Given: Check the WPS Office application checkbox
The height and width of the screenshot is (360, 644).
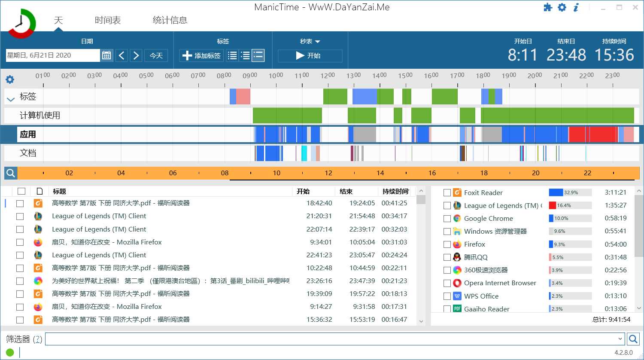Looking at the screenshot, I should [x=447, y=296].
